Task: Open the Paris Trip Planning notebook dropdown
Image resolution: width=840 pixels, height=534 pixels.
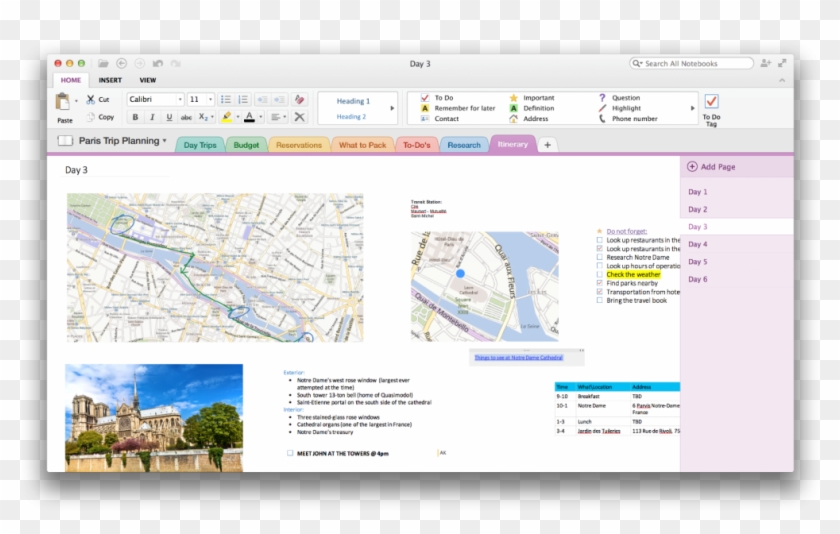Action: (x=164, y=141)
